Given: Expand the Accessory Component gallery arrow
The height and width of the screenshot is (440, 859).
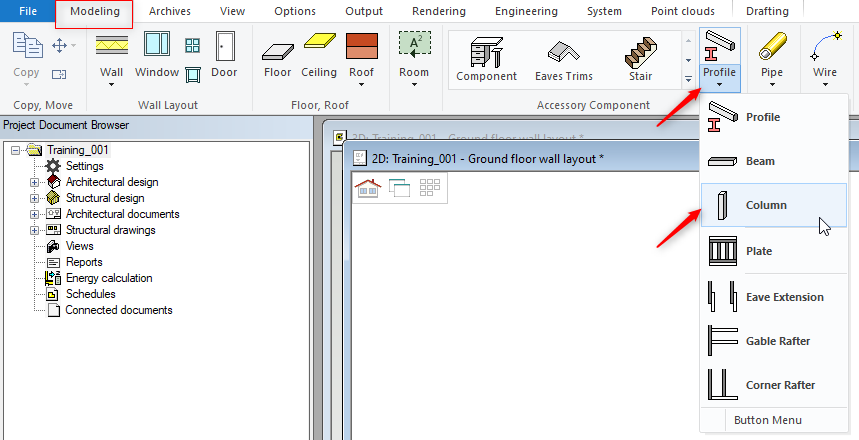Looking at the screenshot, I should [x=688, y=78].
